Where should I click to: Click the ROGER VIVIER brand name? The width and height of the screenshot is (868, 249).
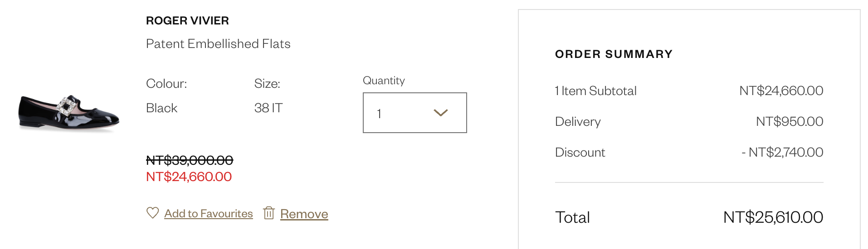click(x=187, y=21)
